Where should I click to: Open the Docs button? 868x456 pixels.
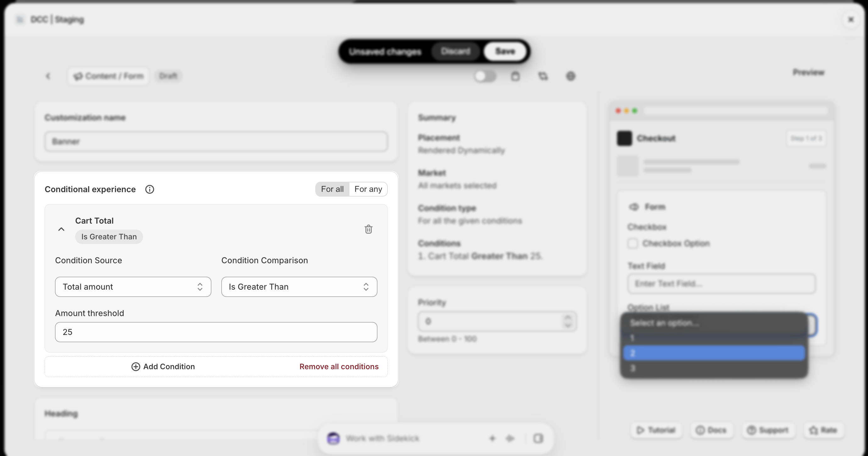point(711,430)
